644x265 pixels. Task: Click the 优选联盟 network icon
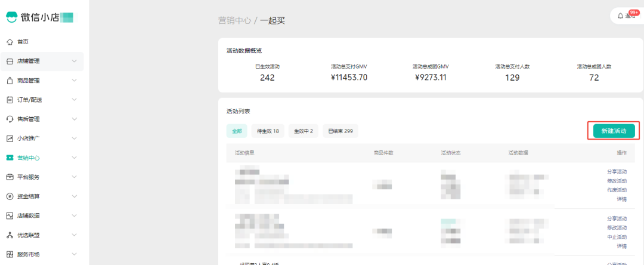tap(10, 235)
